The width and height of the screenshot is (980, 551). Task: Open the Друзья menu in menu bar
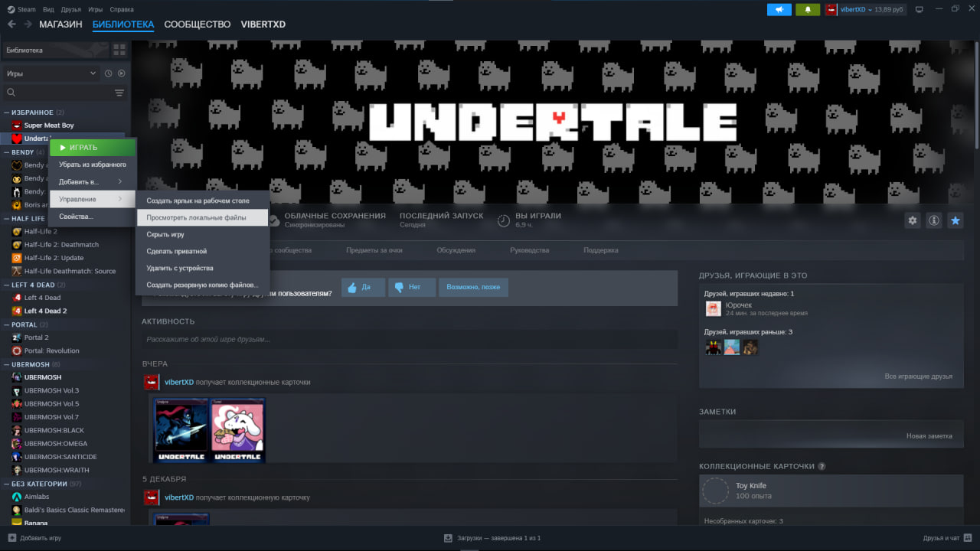coord(71,9)
